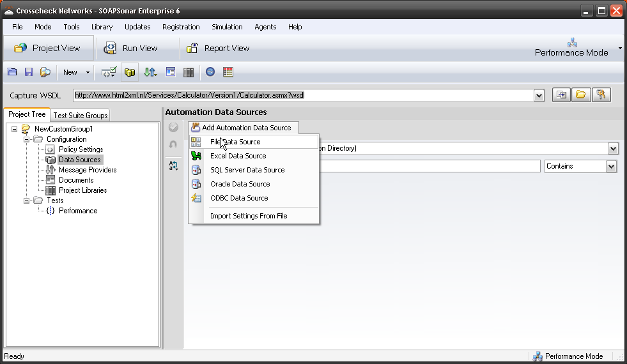Open project folder icon in toolbar
Image resolution: width=627 pixels, height=364 pixels.
coord(12,72)
